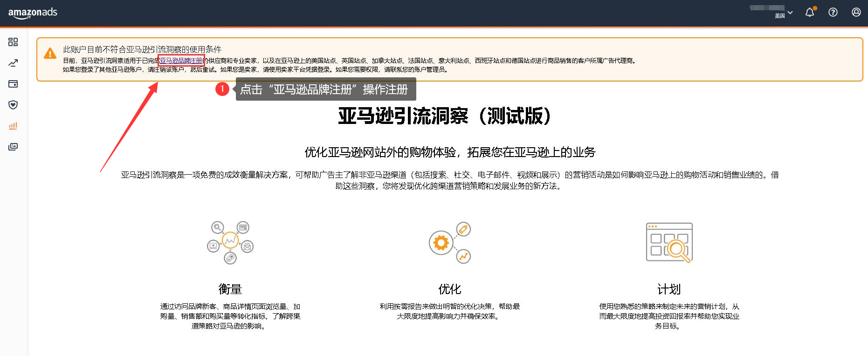Click the warning triangle alert icon
This screenshot has height=356, width=868.
click(50, 53)
